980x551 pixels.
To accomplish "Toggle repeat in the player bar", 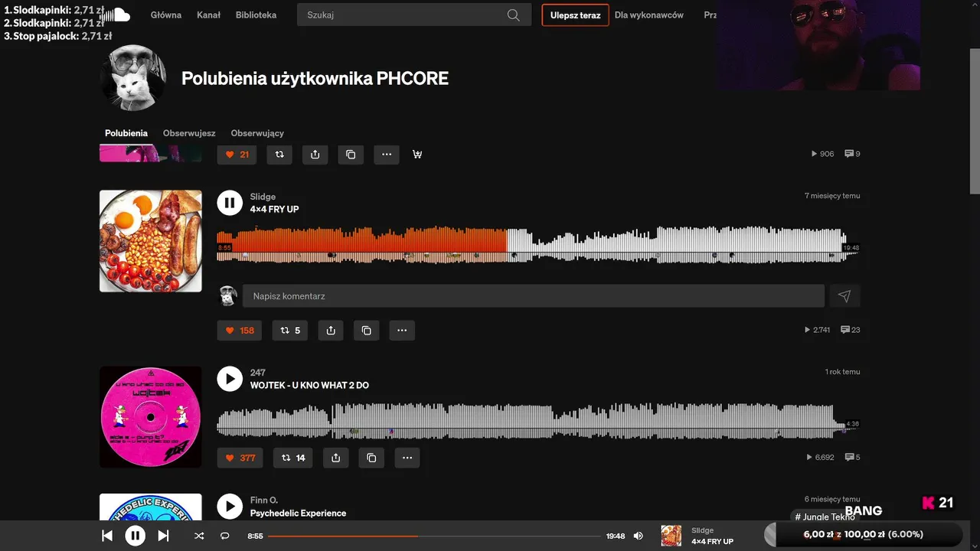I will pyautogui.click(x=224, y=536).
